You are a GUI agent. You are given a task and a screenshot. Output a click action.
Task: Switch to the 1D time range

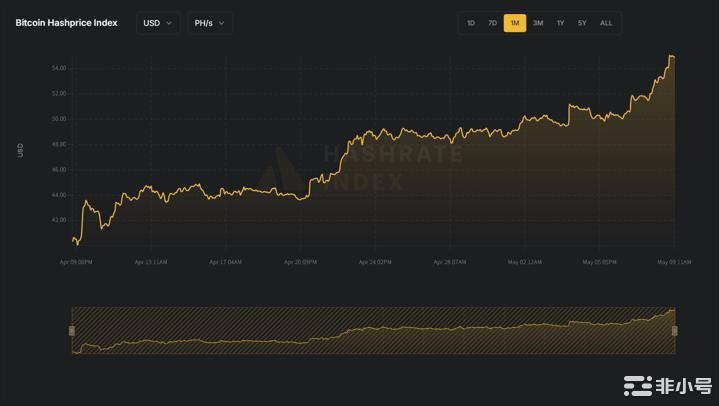pos(471,23)
